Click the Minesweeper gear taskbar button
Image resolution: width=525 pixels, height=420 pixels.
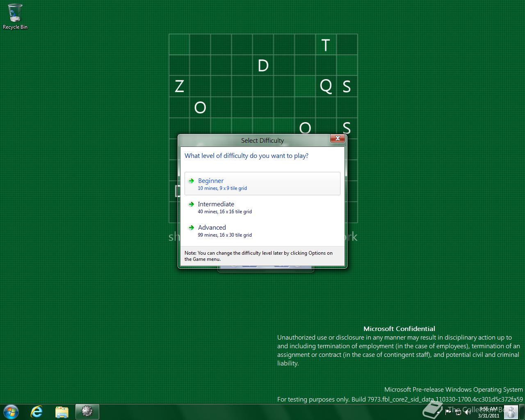pyautogui.click(x=87, y=412)
